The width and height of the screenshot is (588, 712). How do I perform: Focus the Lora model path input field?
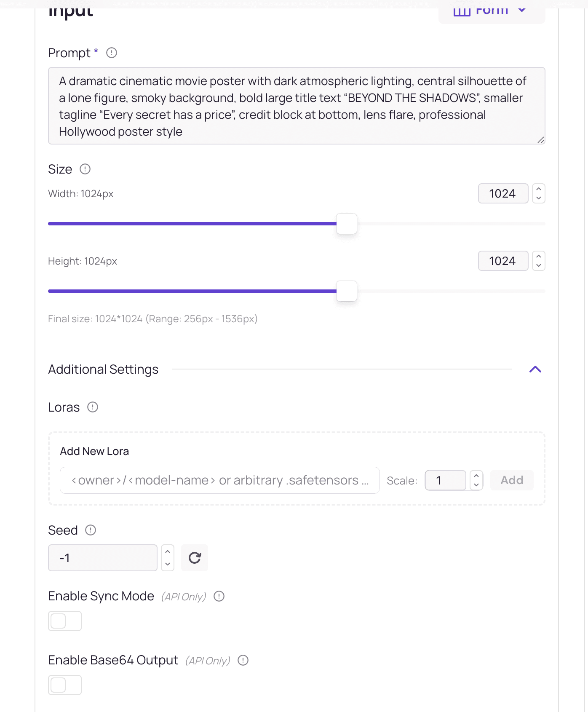point(219,480)
